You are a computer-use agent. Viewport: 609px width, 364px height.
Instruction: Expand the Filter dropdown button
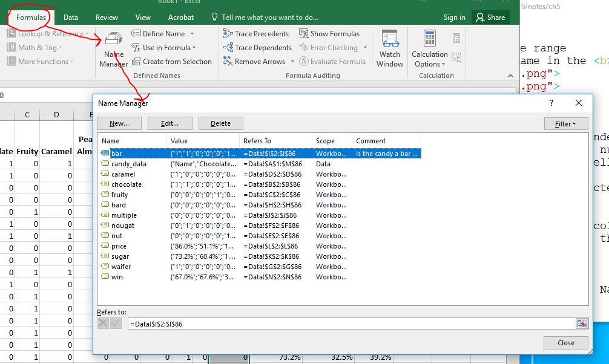pyautogui.click(x=566, y=123)
